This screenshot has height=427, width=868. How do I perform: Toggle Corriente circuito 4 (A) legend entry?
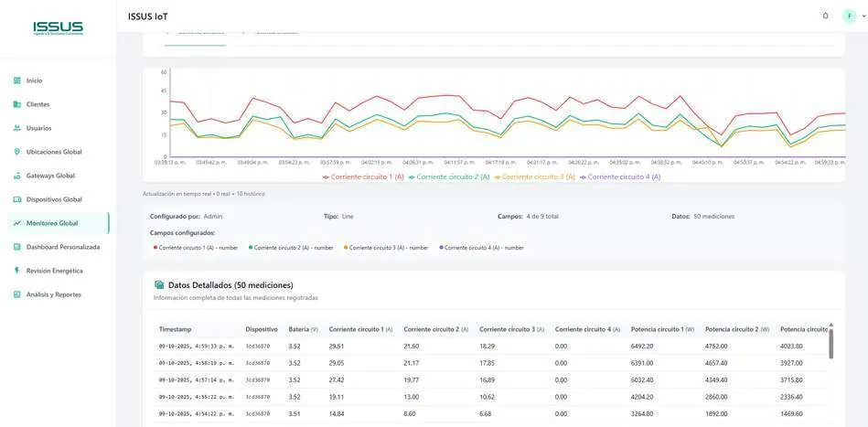[x=620, y=177]
